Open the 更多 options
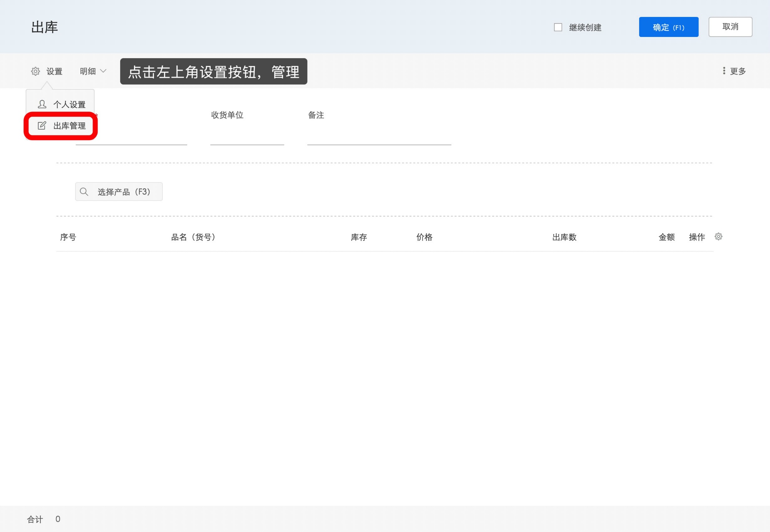Viewport: 770px width, 532px height. point(734,71)
